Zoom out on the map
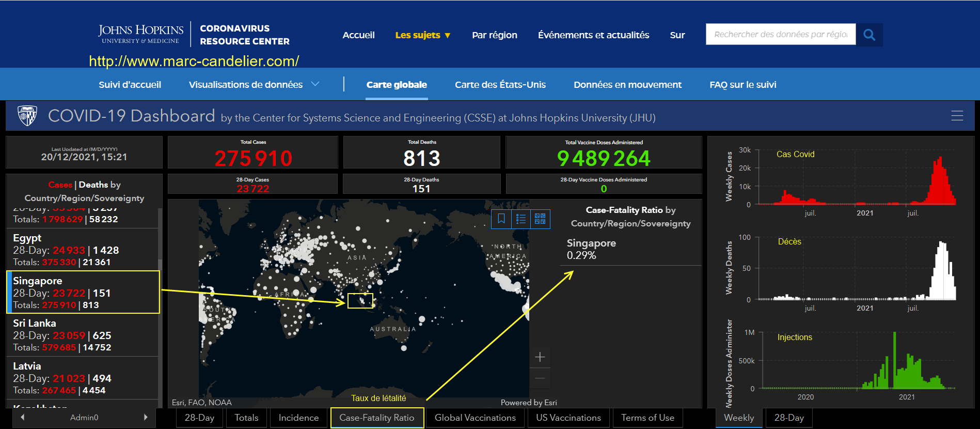The height and width of the screenshot is (429, 980). [540, 378]
